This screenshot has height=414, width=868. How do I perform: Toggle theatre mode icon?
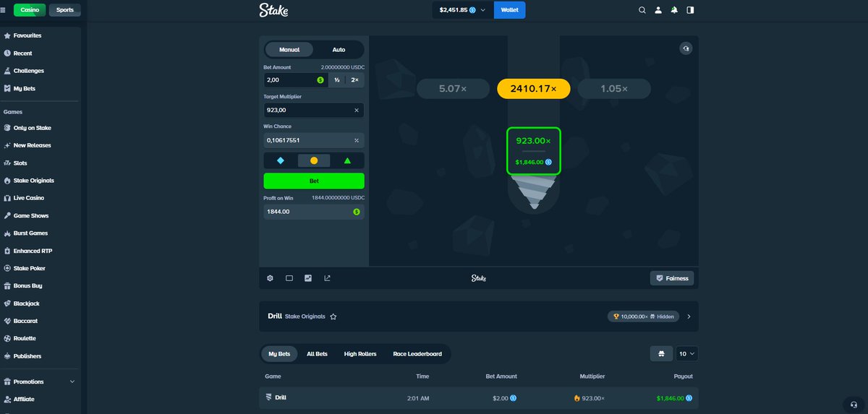point(289,278)
